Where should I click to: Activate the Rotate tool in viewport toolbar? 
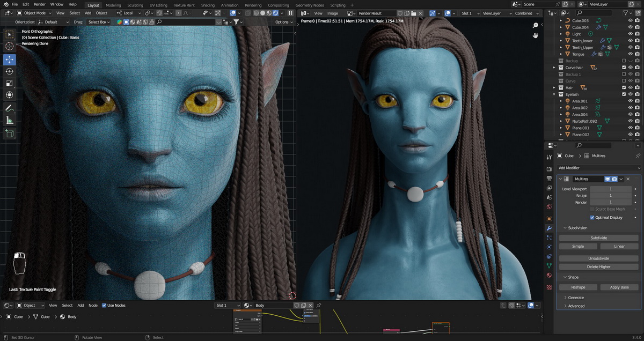10,71
